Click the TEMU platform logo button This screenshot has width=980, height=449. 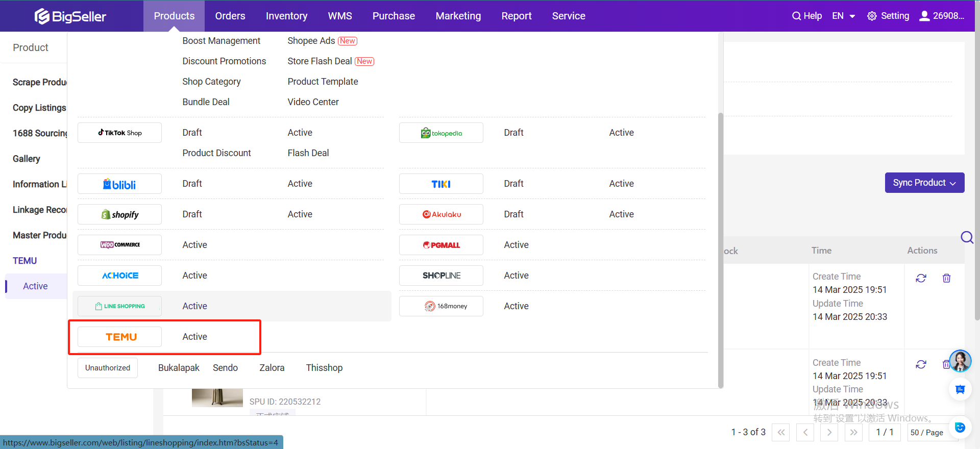click(120, 337)
